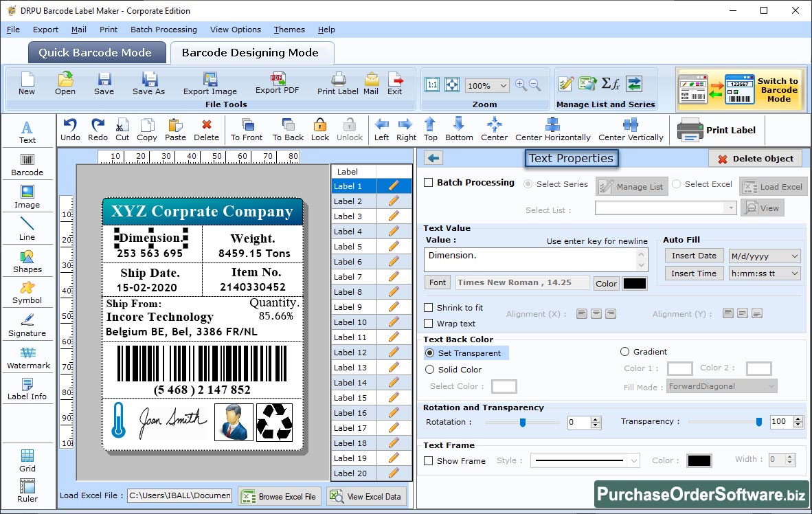Click Save As in File Tools
Image resolution: width=812 pixels, height=514 pixels.
pos(148,83)
